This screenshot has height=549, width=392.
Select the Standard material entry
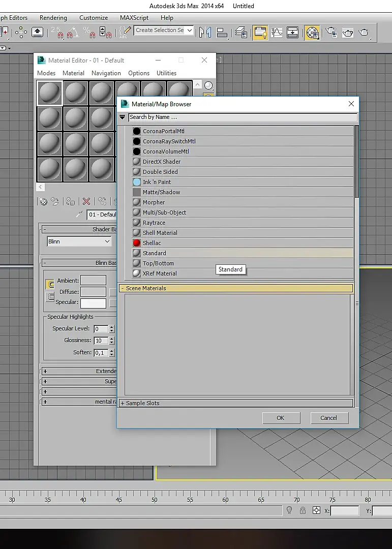[243, 253]
